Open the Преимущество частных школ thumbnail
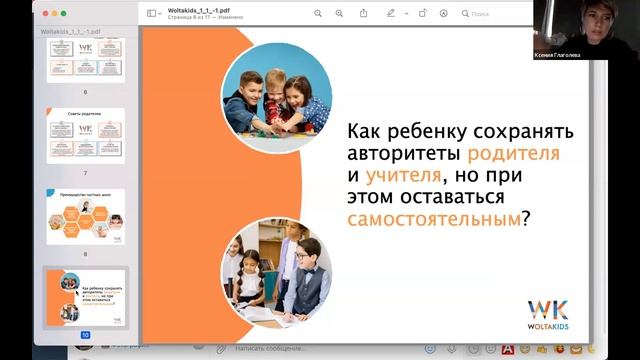 click(86, 217)
